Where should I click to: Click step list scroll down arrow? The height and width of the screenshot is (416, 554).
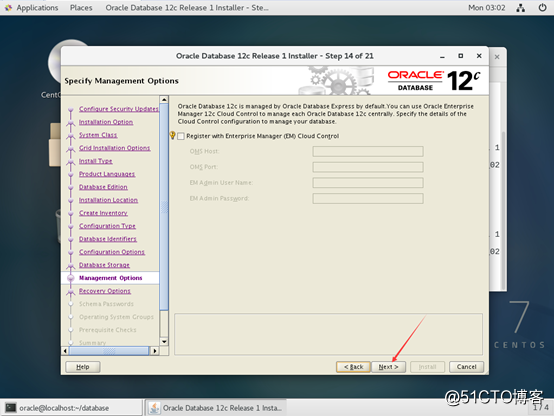coord(164,341)
